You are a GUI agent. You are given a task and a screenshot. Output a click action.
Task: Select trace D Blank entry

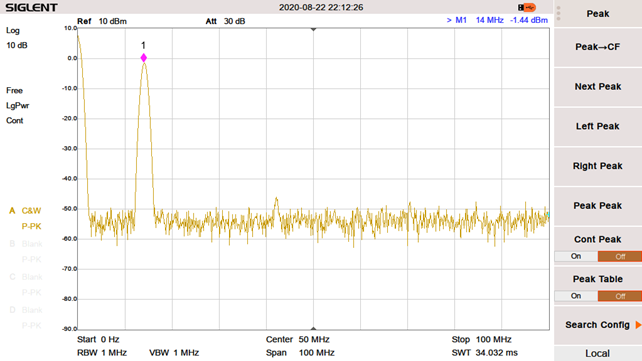tap(26, 310)
